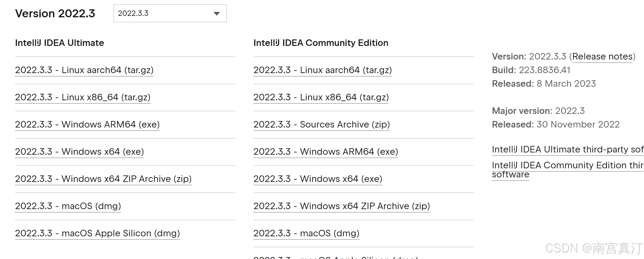
Task: Open Community Edition third-party software link
Action: point(567,165)
